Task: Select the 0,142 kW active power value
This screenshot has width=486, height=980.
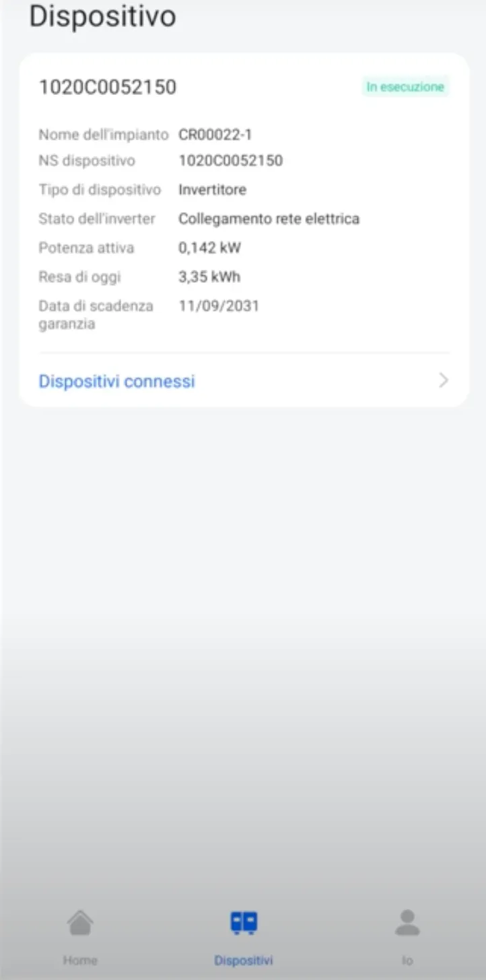Action: pyautogui.click(x=209, y=248)
